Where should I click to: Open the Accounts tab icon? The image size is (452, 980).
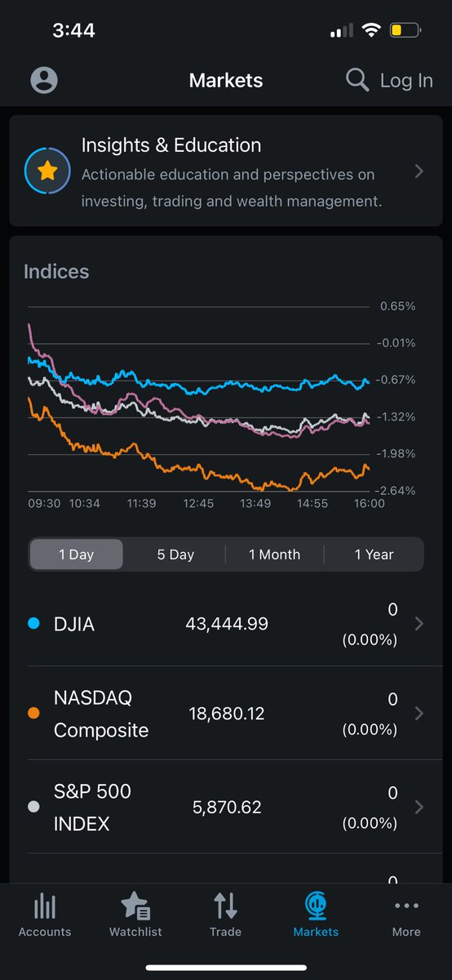45,906
